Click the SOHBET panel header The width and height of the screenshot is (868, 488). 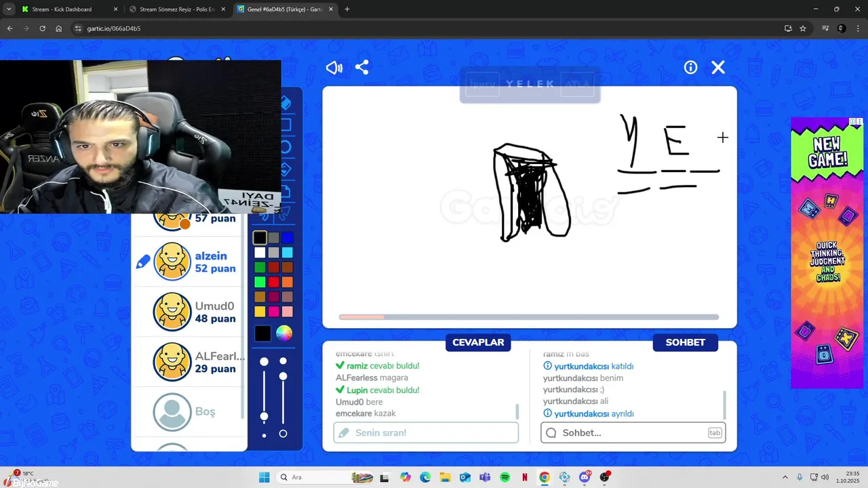(685, 342)
